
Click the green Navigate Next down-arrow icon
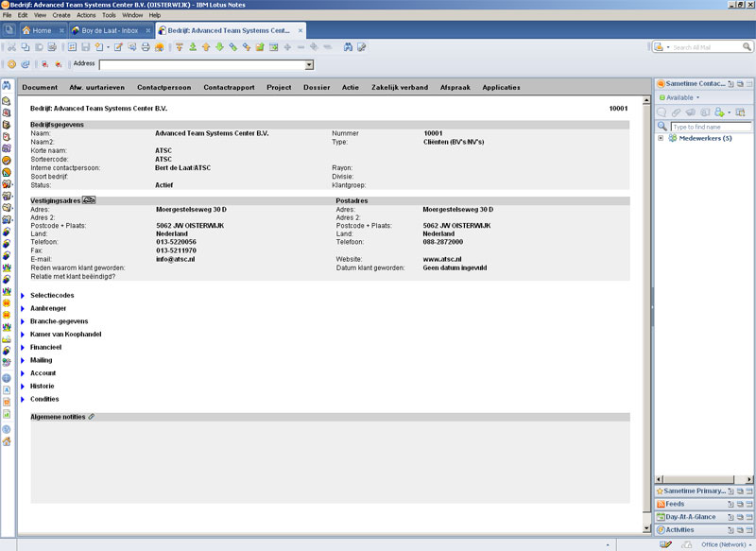[x=219, y=47]
